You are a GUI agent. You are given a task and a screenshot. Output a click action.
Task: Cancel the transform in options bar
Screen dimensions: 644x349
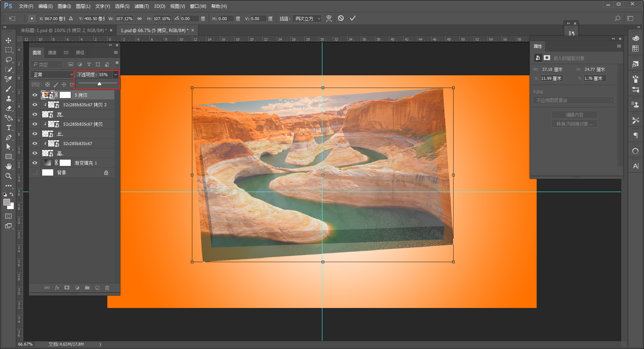(x=341, y=18)
